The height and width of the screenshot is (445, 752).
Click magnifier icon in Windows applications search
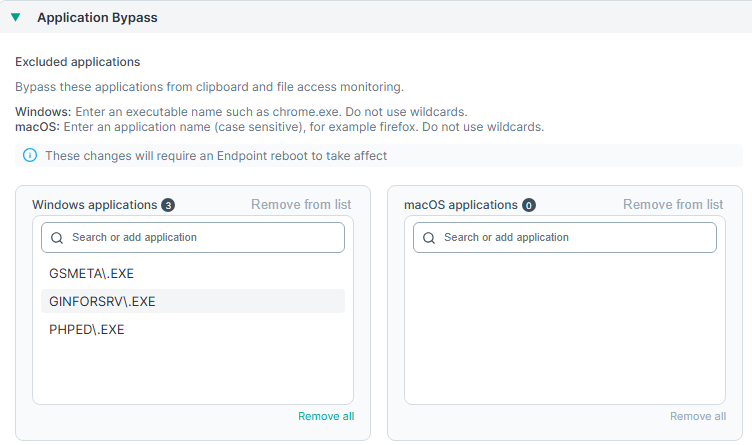(x=57, y=238)
